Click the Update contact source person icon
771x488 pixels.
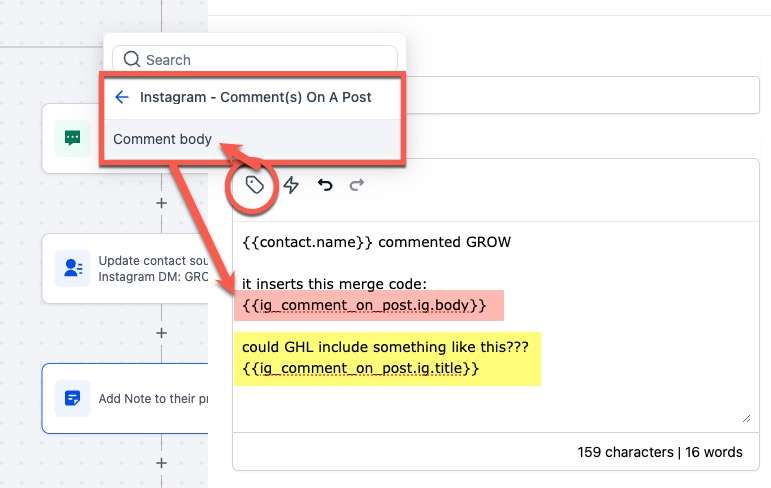tap(72, 268)
